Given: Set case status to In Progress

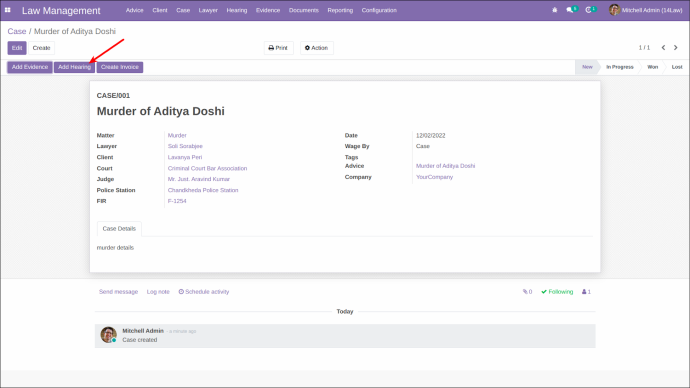Looking at the screenshot, I should (620, 67).
